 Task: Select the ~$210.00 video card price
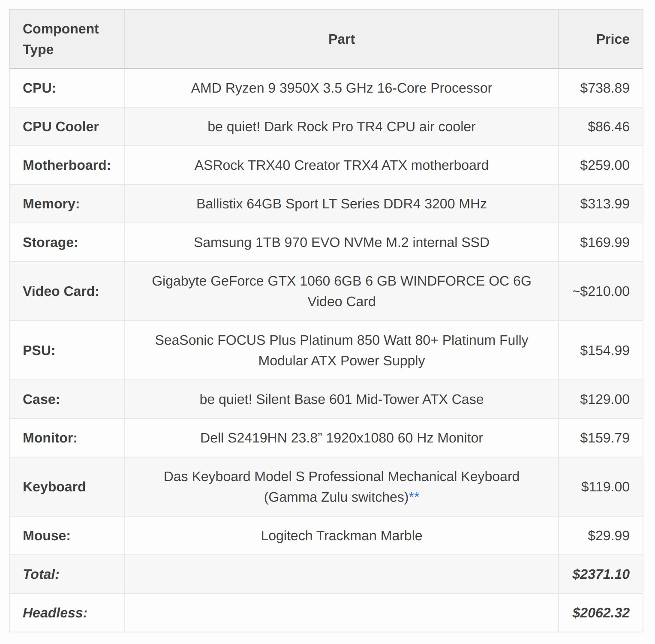point(601,291)
